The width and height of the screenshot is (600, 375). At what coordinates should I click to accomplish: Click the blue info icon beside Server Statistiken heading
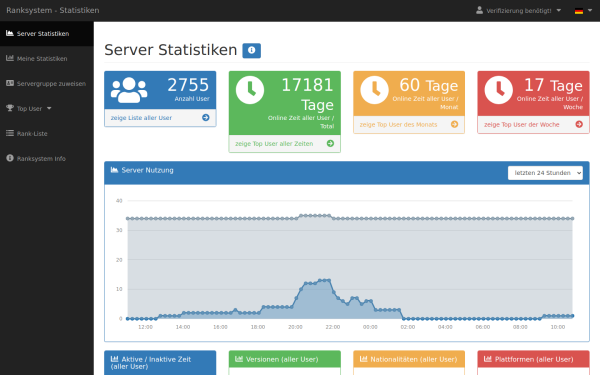251,51
